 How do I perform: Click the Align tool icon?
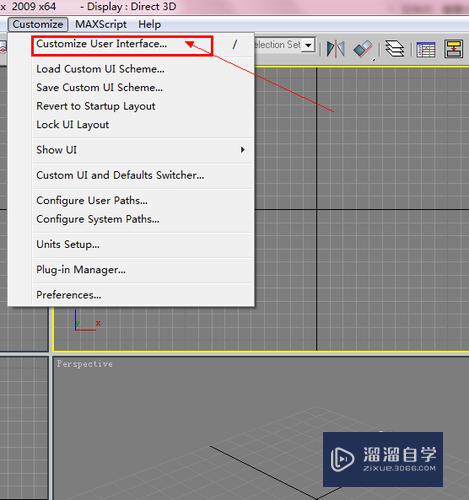coord(363,49)
